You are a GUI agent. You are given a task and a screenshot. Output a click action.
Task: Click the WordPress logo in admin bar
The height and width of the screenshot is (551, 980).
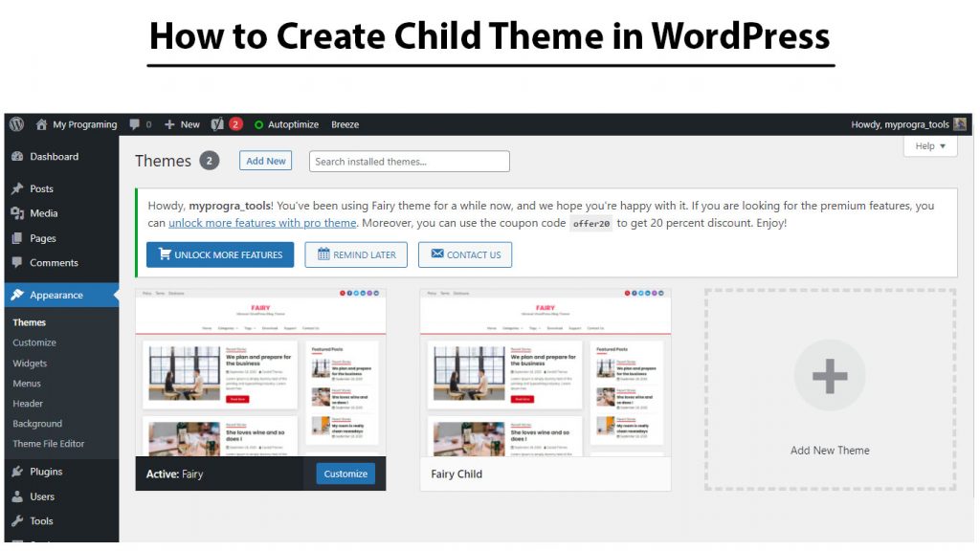(x=16, y=124)
